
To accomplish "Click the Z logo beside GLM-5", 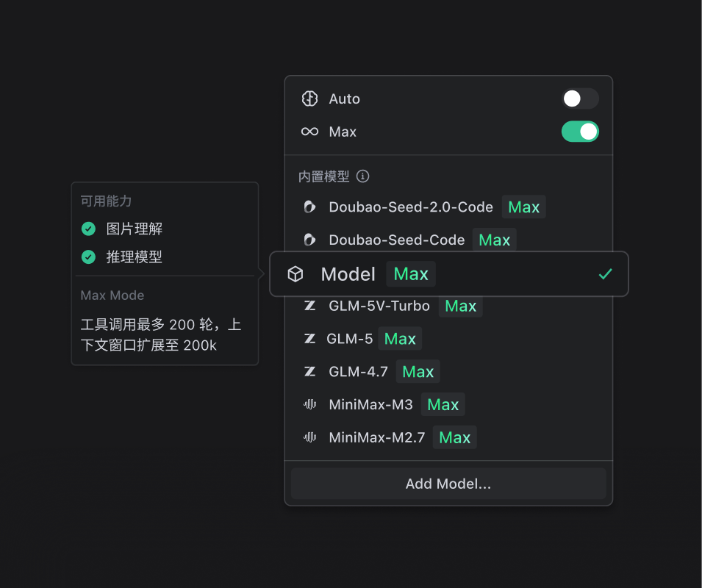I will click(309, 339).
